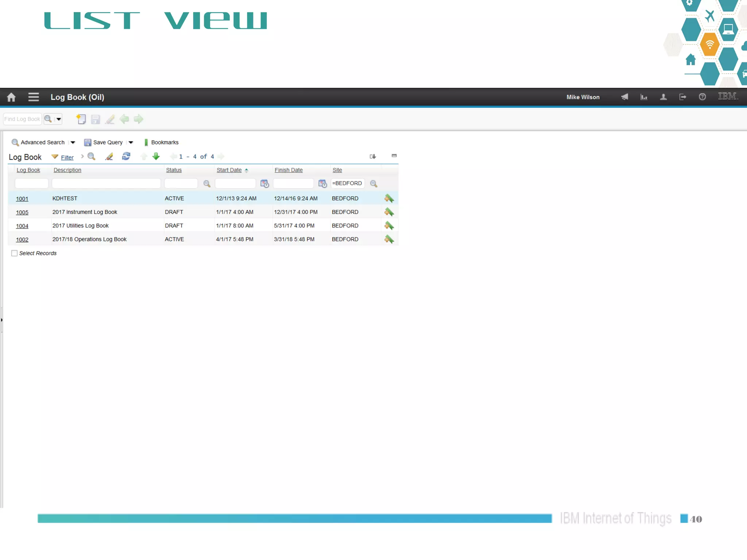This screenshot has width=747, height=560.
Task: Go to the previous page of results
Action: 173,156
